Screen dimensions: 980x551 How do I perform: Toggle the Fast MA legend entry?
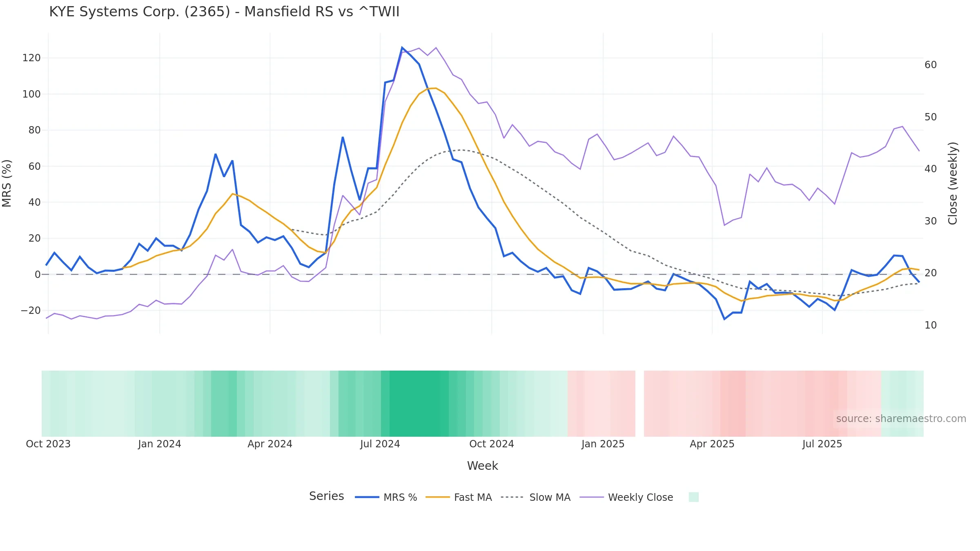pos(459,497)
